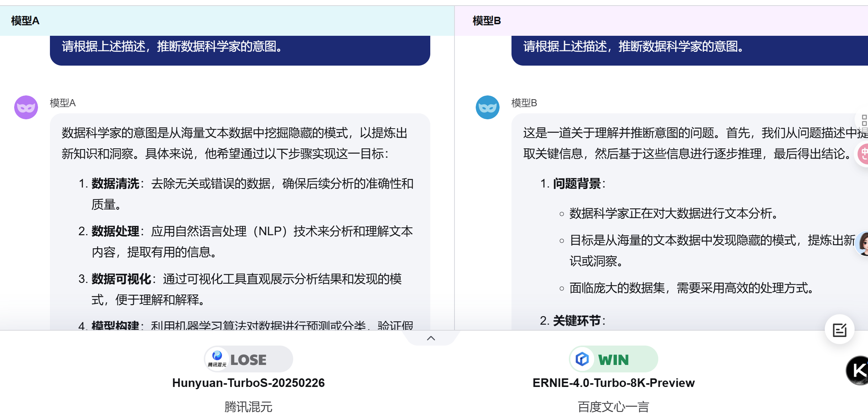
Task: Click the 问题背景 bold heading in 模型B
Action: [577, 183]
